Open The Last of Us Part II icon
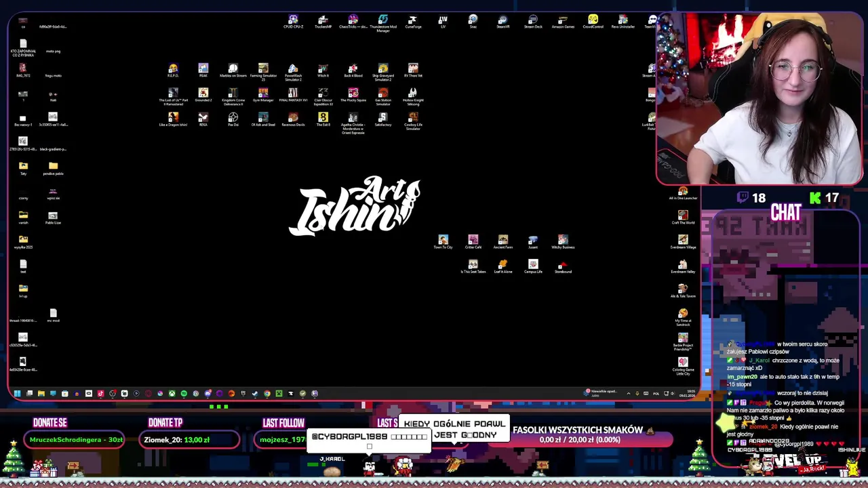The height and width of the screenshot is (488, 868). [173, 96]
